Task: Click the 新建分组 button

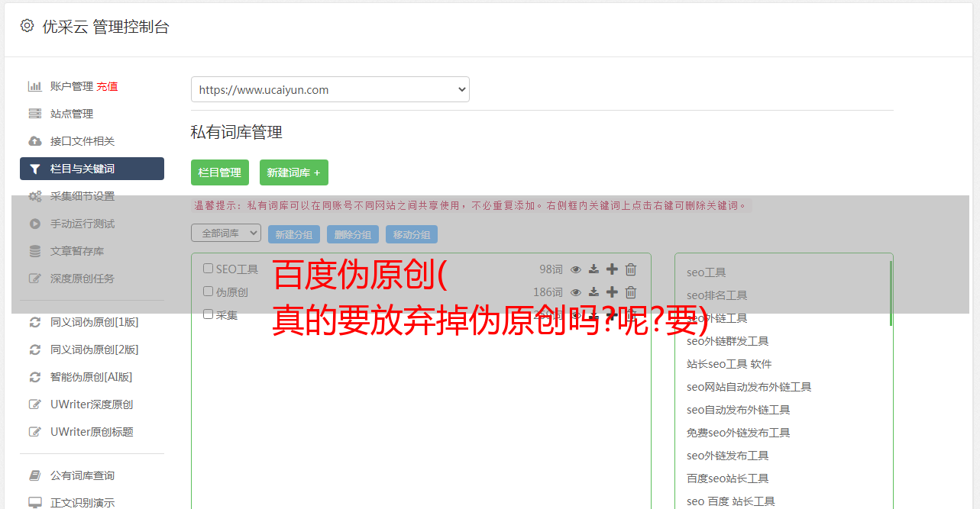Action: coord(294,234)
